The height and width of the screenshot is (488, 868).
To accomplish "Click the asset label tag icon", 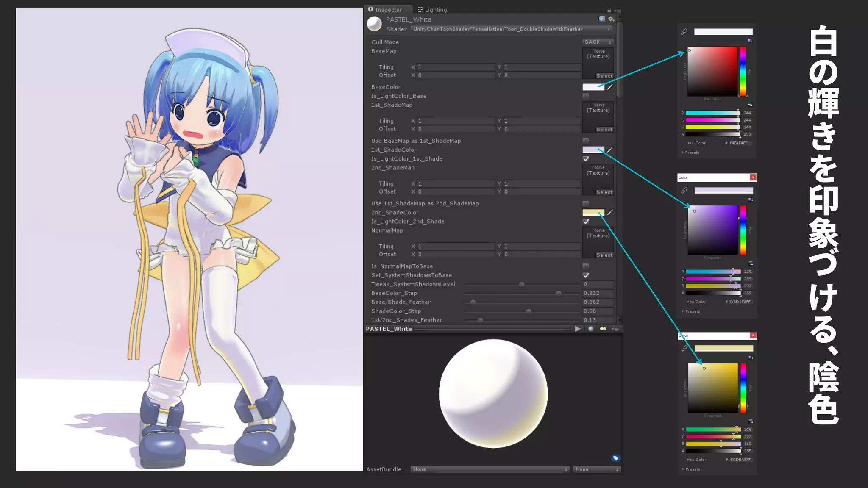I will (615, 458).
